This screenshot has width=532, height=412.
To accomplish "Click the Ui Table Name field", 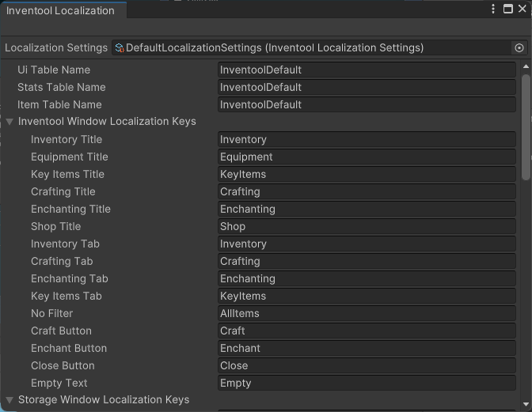I will pyautogui.click(x=367, y=70).
